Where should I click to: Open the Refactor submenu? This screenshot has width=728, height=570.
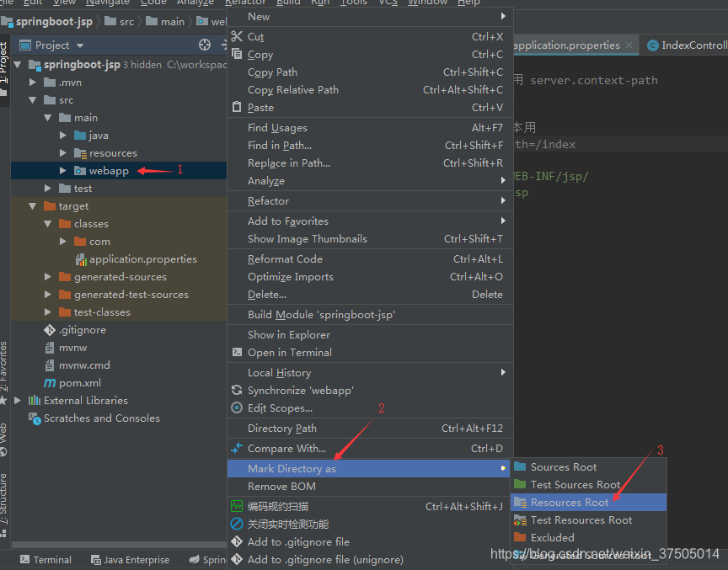click(370, 201)
